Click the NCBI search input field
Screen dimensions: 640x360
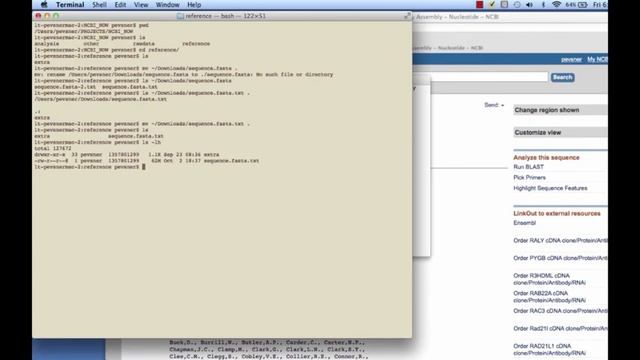489,77
